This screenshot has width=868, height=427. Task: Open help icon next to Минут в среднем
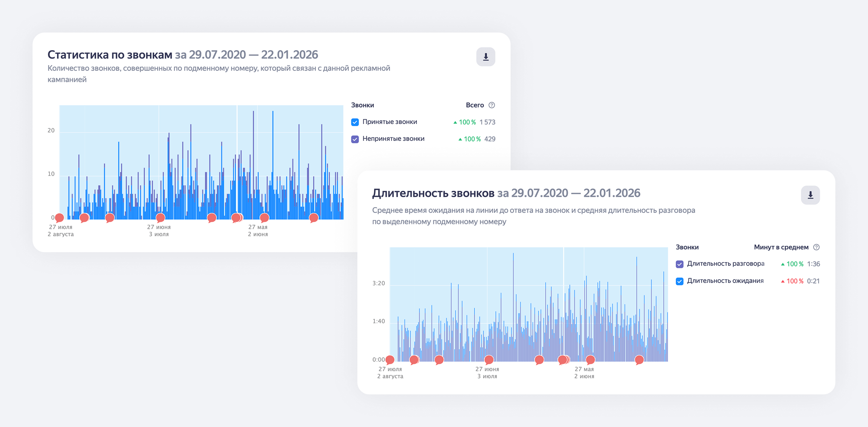pyautogui.click(x=816, y=247)
